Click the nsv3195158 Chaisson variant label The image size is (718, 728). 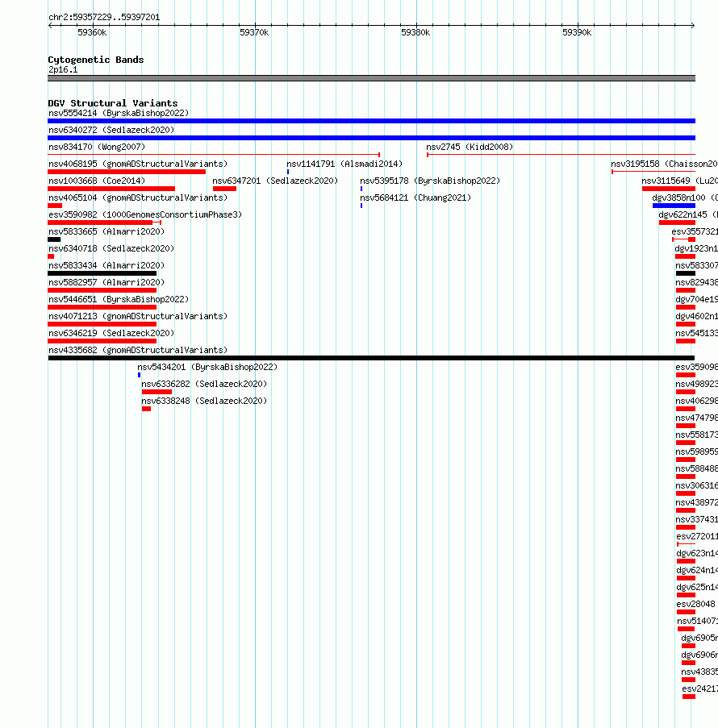(664, 164)
